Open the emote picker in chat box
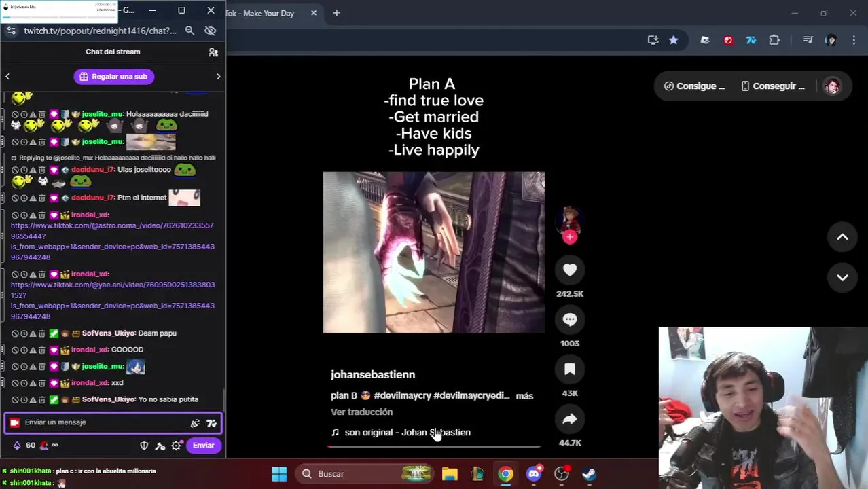 pyautogui.click(x=195, y=423)
